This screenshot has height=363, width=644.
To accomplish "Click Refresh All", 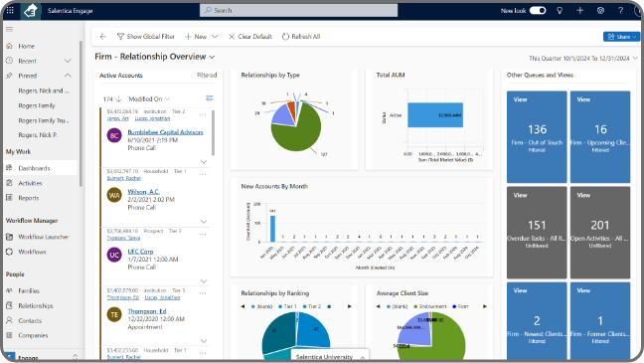I will point(301,37).
